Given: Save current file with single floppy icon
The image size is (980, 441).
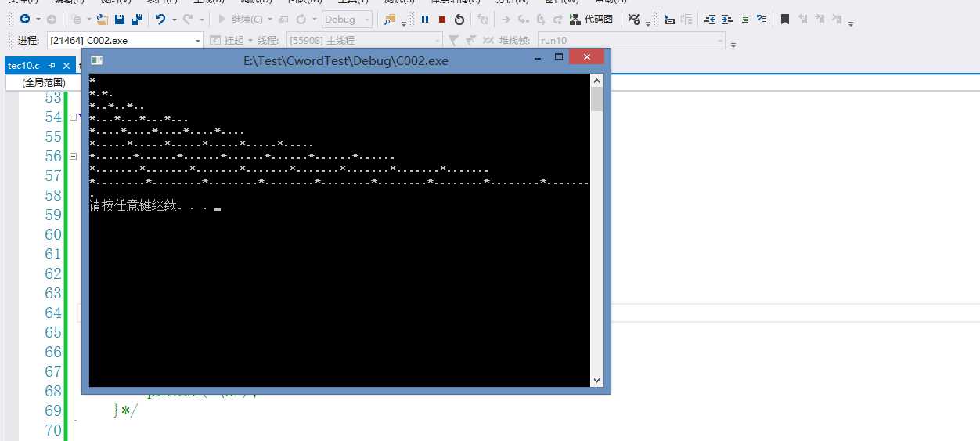Looking at the screenshot, I should 120,19.
